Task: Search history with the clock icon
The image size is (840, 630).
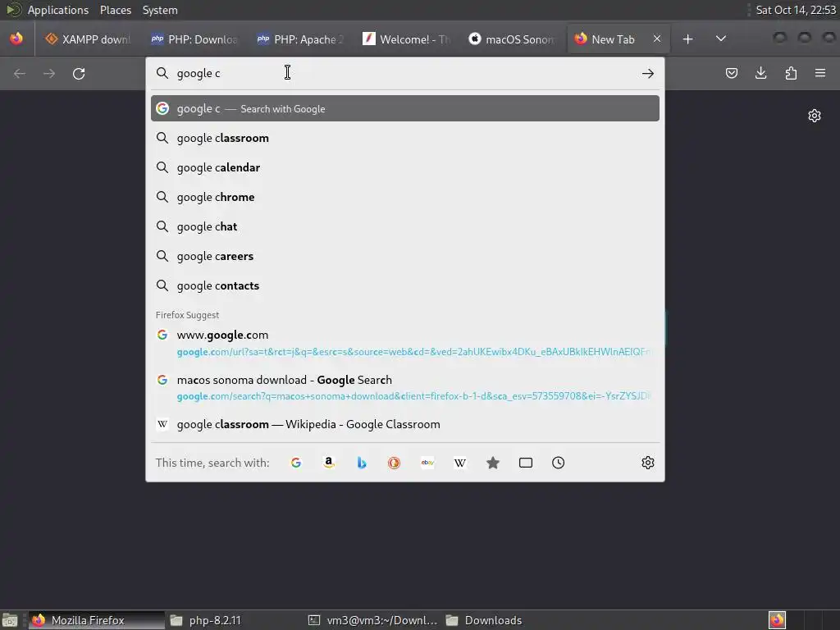Action: (x=558, y=463)
